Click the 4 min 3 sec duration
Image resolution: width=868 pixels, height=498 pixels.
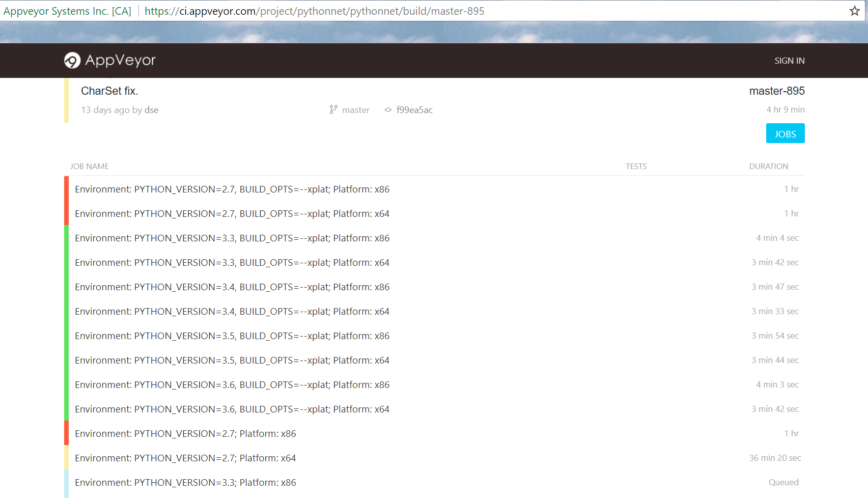click(777, 384)
